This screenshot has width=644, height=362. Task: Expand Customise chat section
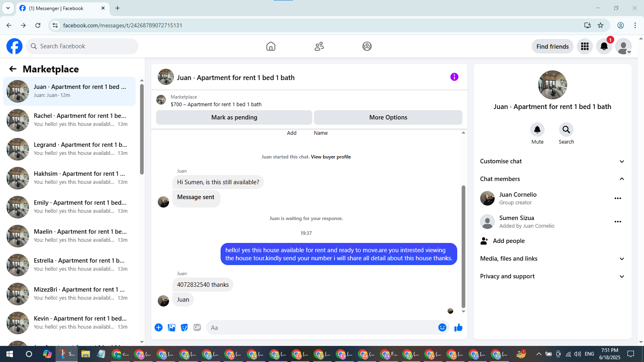pyautogui.click(x=553, y=161)
